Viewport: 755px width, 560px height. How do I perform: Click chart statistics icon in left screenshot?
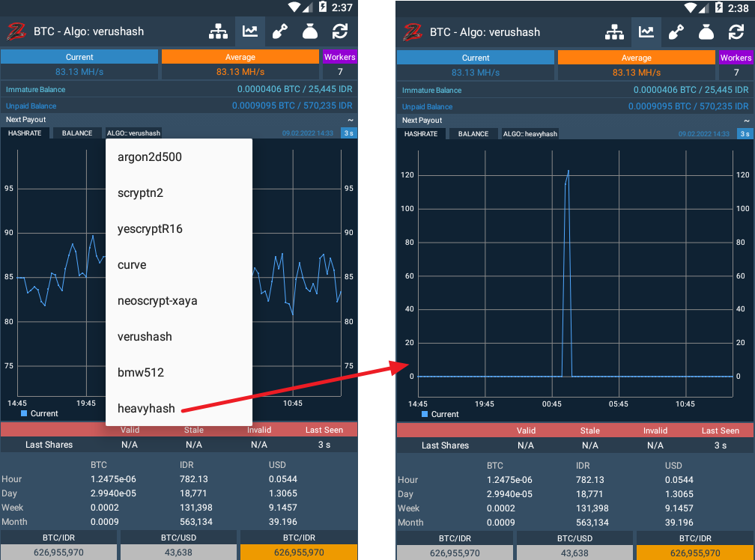point(250,31)
